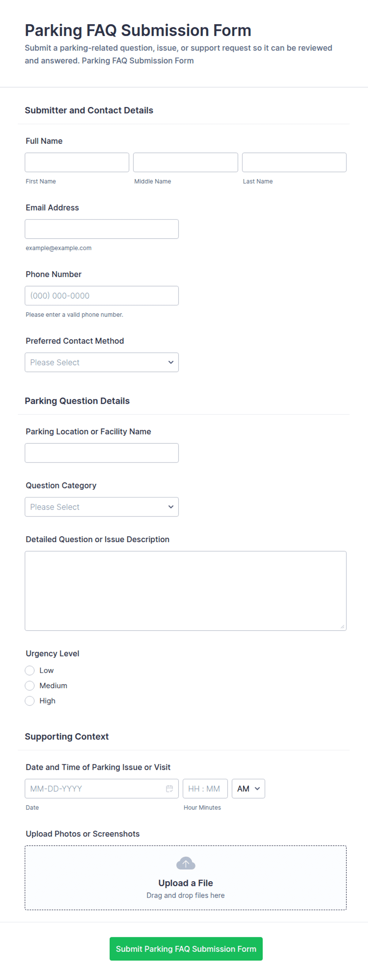
Task: Click the Parking Location or Facility Name field
Action: 102,453
